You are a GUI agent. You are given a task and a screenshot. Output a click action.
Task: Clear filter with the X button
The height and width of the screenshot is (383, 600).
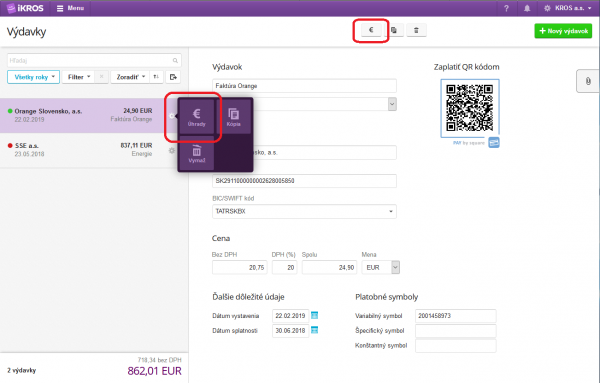pos(101,77)
